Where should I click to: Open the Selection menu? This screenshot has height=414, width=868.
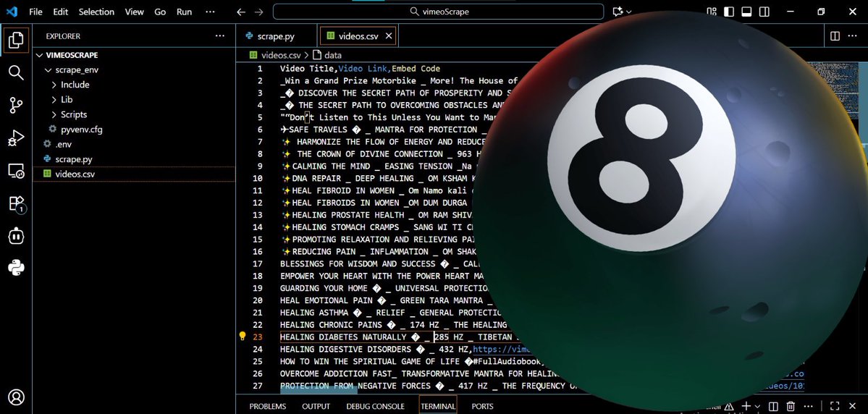point(96,12)
